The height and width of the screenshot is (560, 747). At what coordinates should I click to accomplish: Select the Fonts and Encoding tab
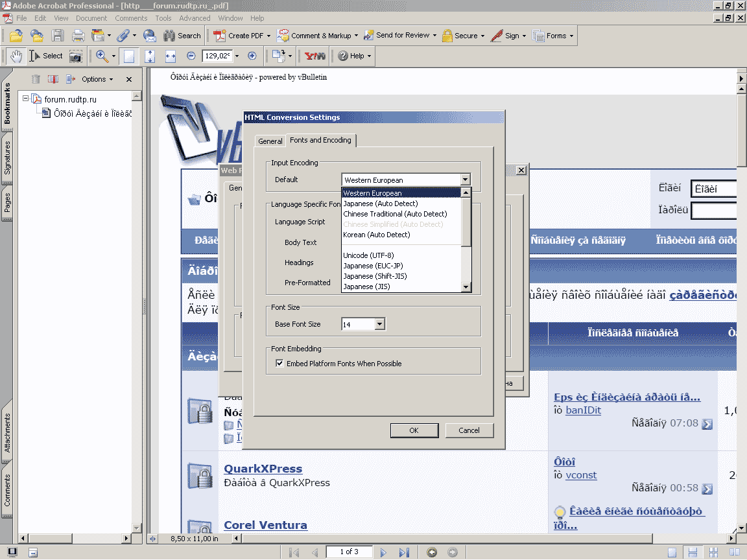click(320, 140)
